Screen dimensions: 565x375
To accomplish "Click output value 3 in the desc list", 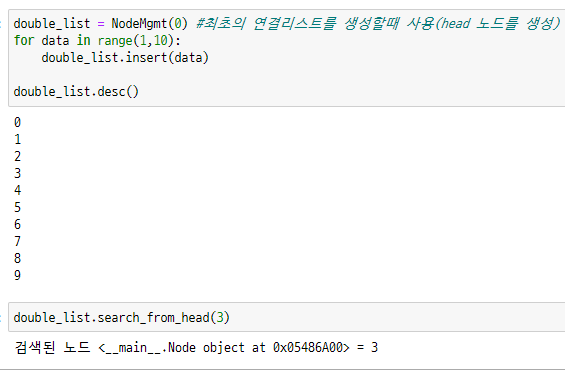I will pyautogui.click(x=18, y=173).
